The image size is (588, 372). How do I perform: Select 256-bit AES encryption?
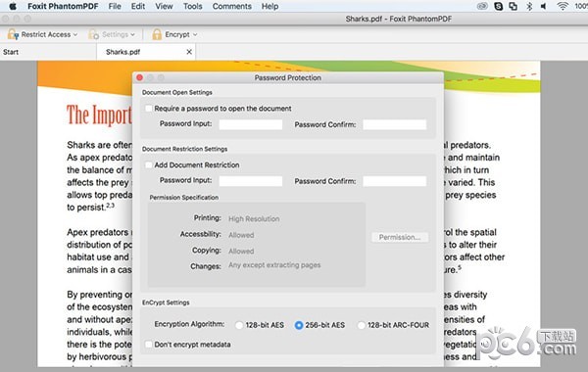(x=299, y=325)
